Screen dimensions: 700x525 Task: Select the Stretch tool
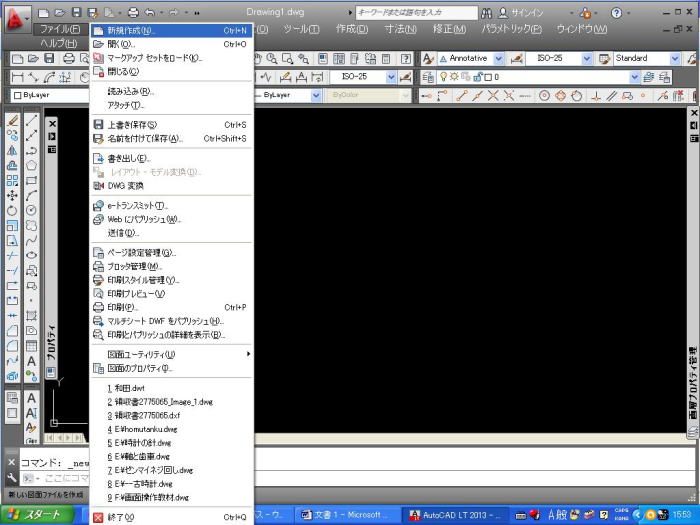tap(12, 241)
